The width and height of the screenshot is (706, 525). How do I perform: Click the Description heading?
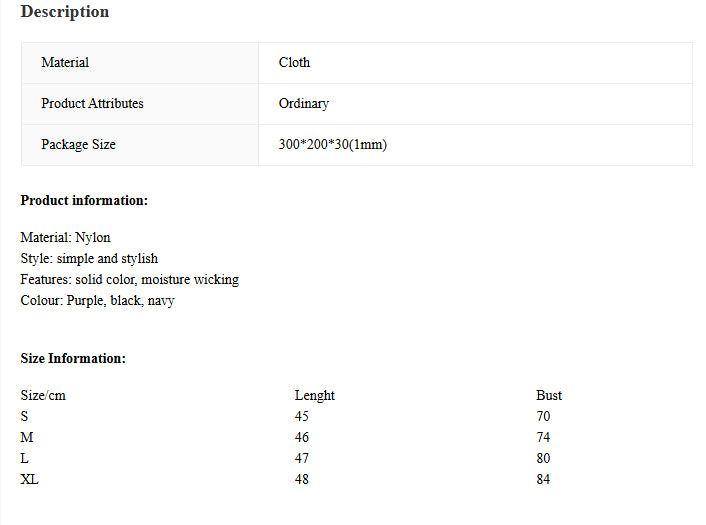tap(65, 12)
